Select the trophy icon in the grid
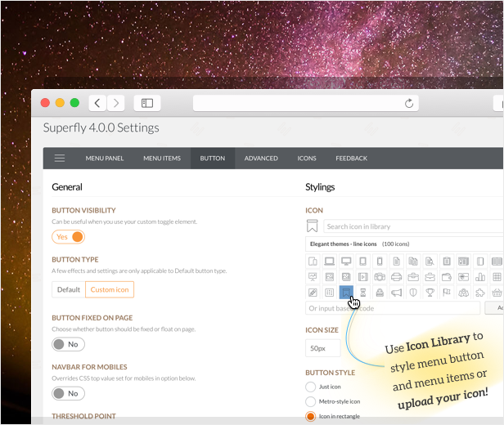The height and width of the screenshot is (425, 504). pos(430,293)
